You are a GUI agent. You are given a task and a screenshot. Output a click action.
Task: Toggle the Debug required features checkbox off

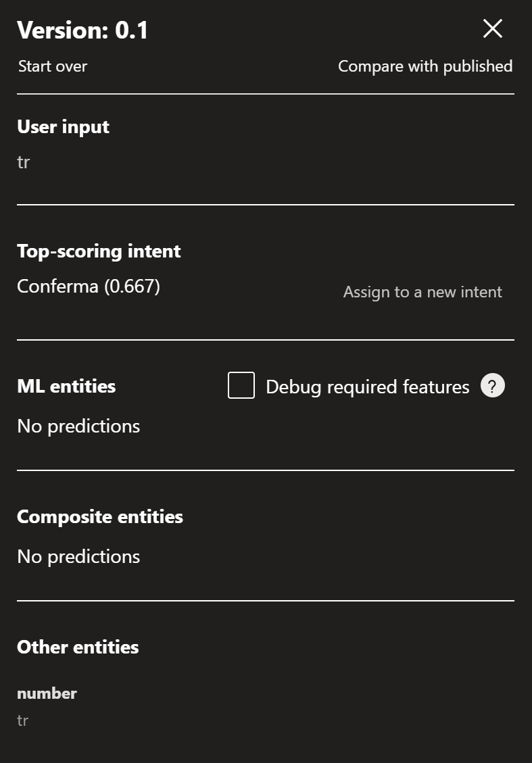tap(241, 385)
